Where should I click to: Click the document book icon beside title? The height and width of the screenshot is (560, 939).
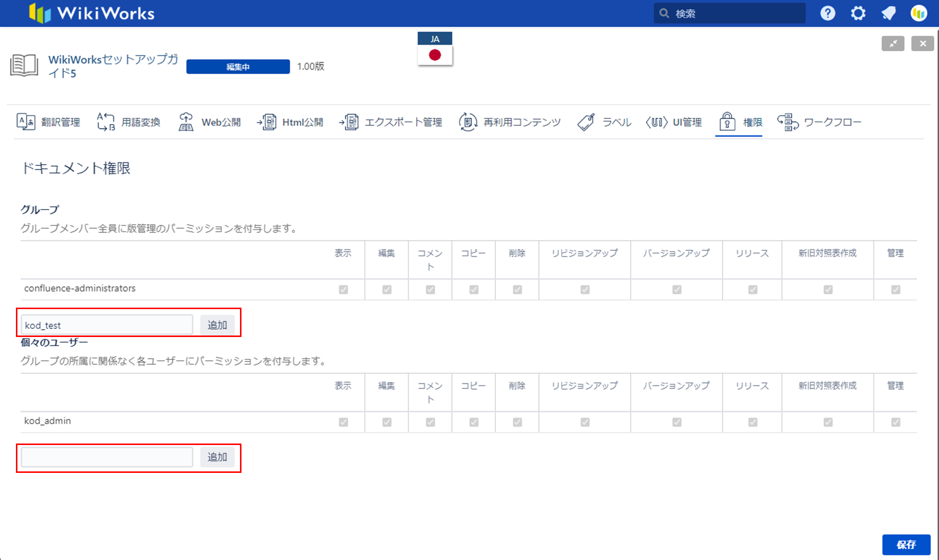pos(24,66)
